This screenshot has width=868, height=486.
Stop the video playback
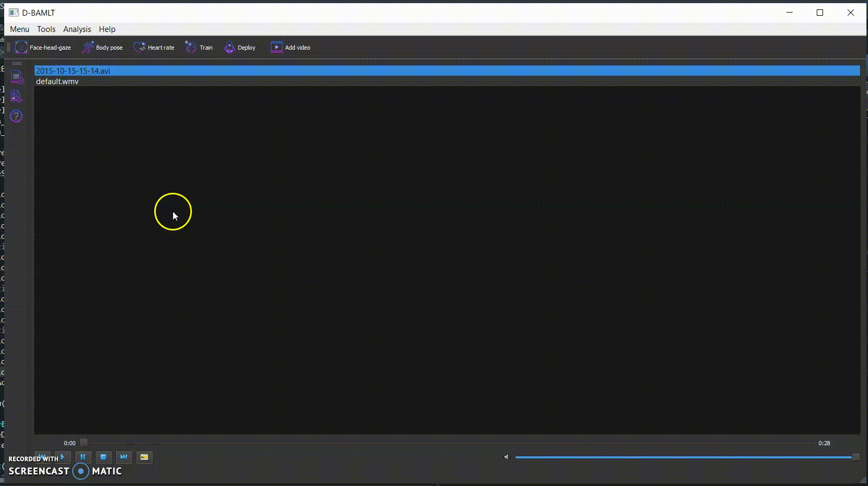pyautogui.click(x=103, y=457)
